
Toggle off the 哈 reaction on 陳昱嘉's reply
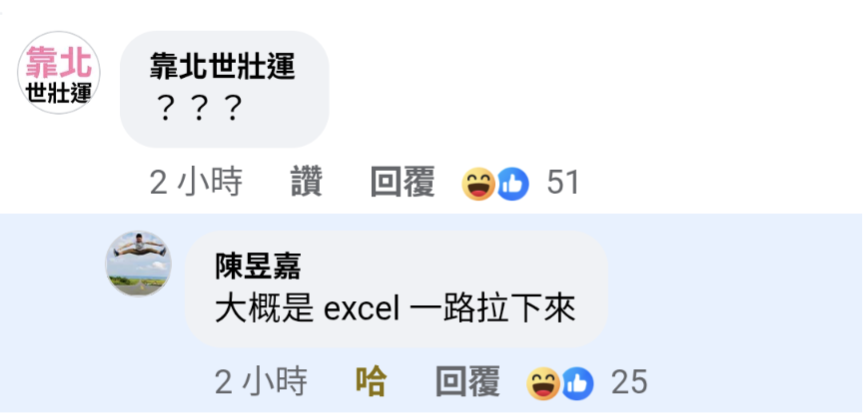coord(371,382)
